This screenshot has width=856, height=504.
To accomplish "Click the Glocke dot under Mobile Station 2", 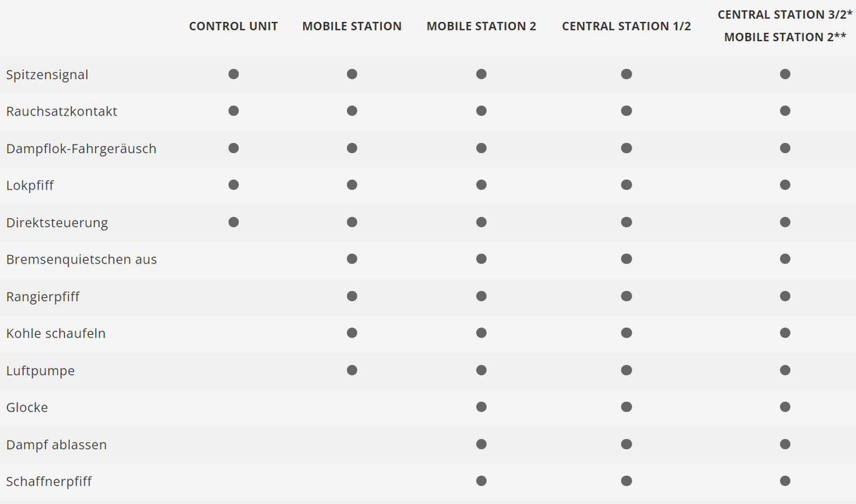I will [481, 407].
